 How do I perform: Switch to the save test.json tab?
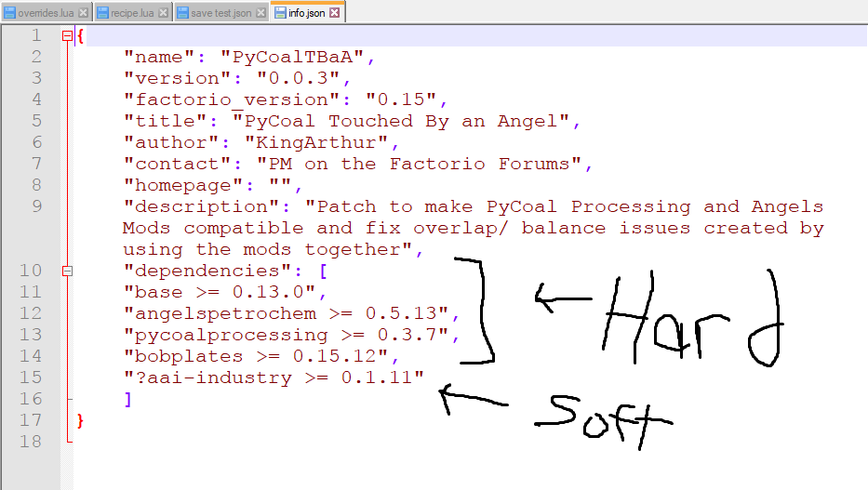click(x=220, y=13)
